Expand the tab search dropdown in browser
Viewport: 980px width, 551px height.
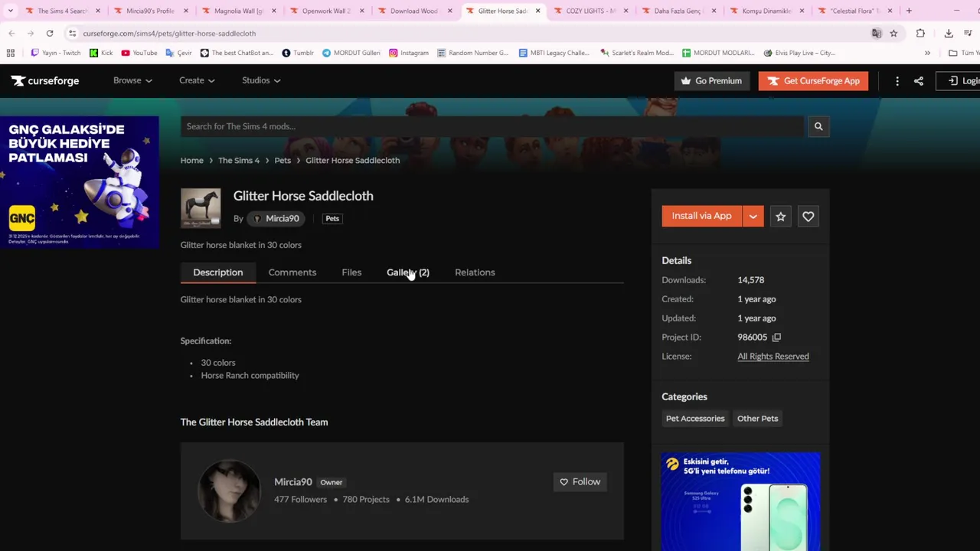pos(10,11)
